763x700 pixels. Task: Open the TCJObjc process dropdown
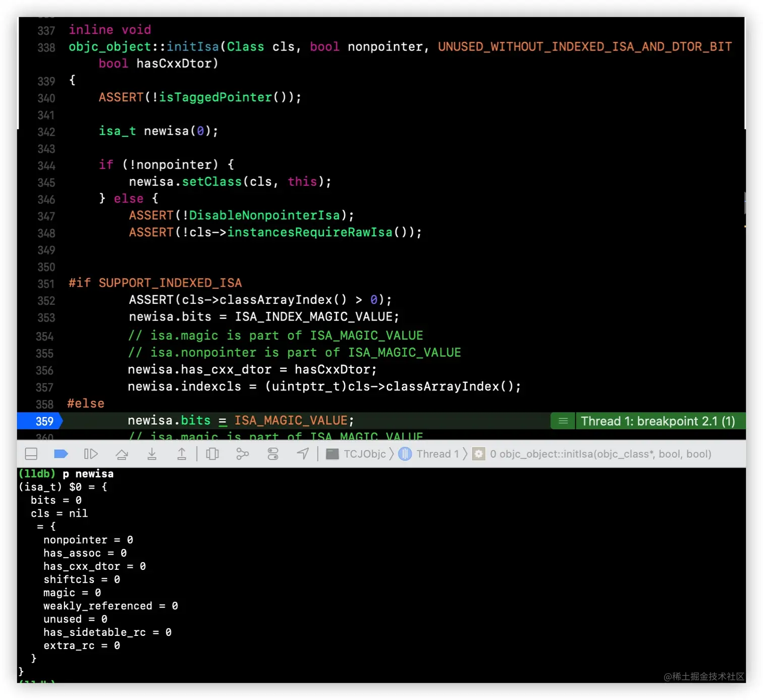pyautogui.click(x=356, y=454)
